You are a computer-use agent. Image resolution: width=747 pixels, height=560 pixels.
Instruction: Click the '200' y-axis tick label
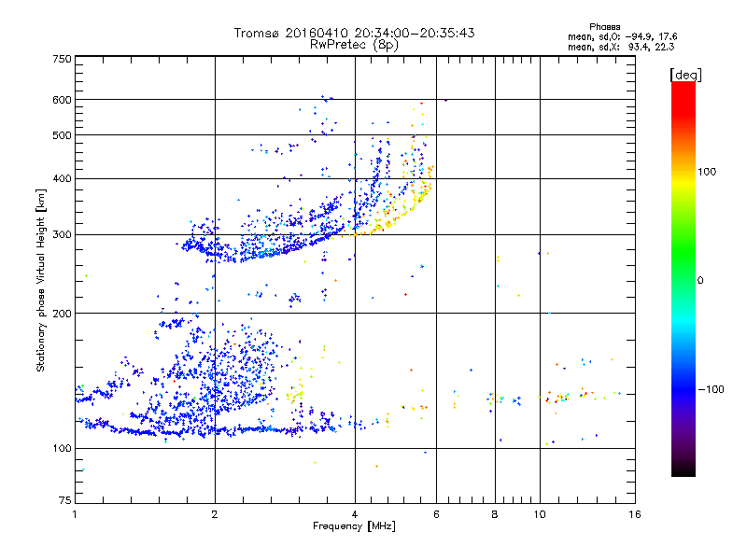62,314
